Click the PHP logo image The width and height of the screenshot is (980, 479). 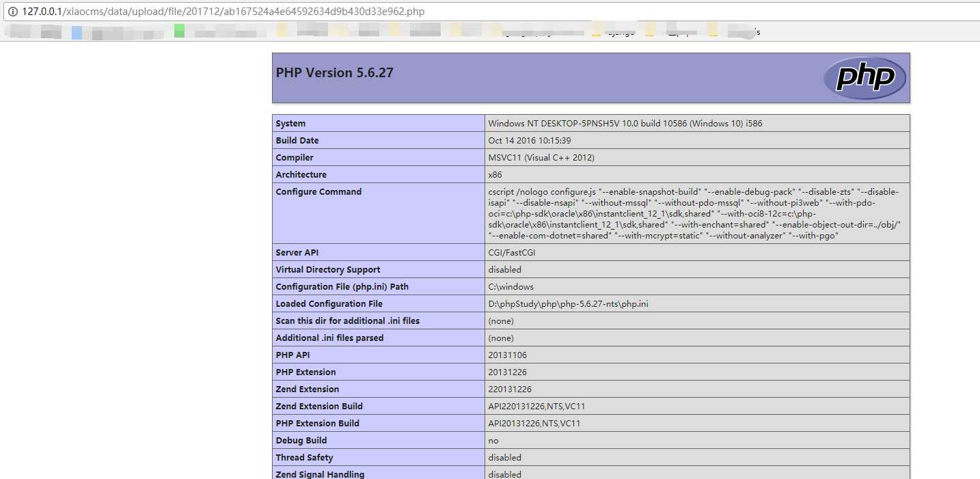pos(865,78)
